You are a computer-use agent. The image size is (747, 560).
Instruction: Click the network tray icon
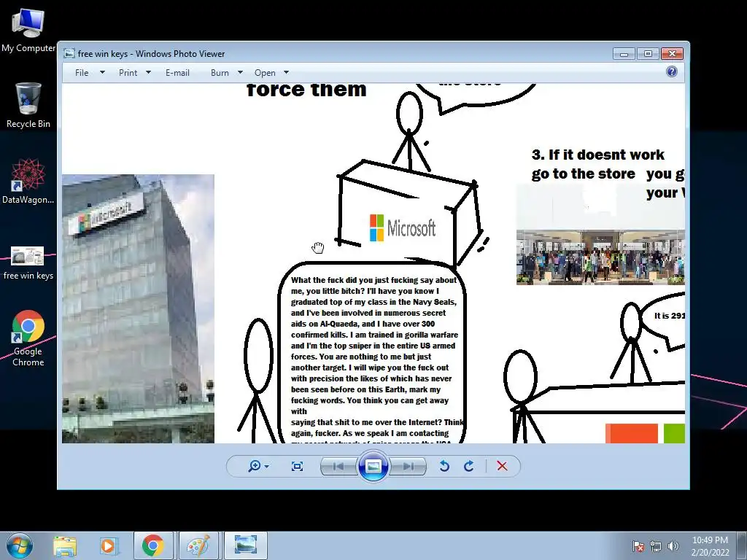656,545
